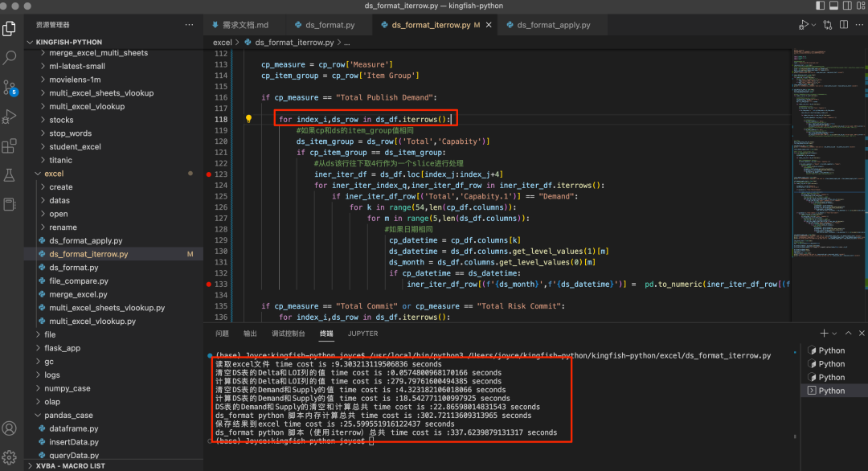Open editor More Actions ellipsis

pyautogui.click(x=859, y=25)
